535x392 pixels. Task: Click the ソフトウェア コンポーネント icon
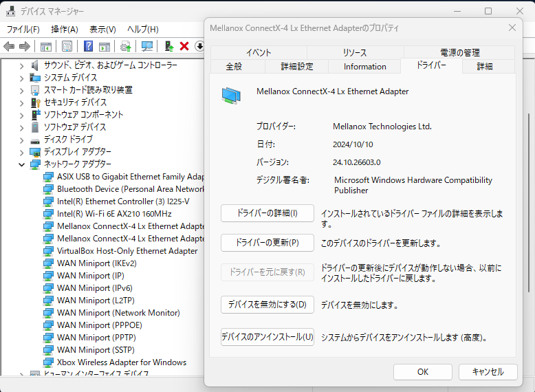click(36, 115)
